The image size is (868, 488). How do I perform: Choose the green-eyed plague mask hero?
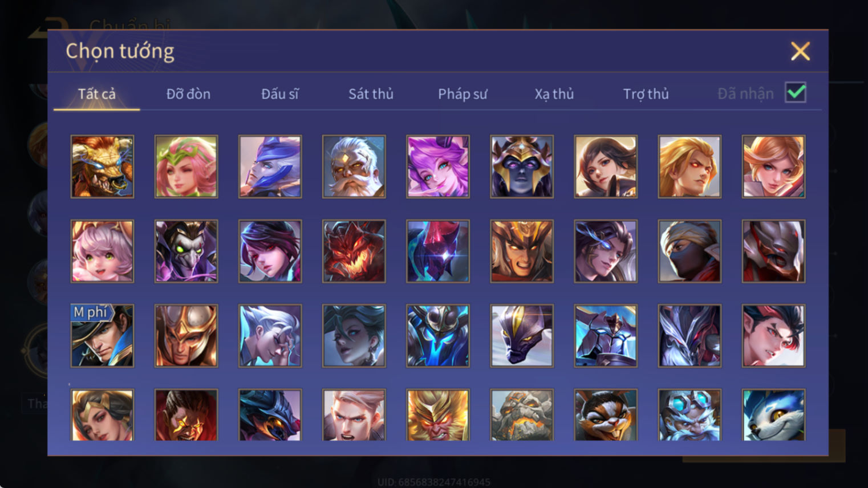[x=186, y=251]
